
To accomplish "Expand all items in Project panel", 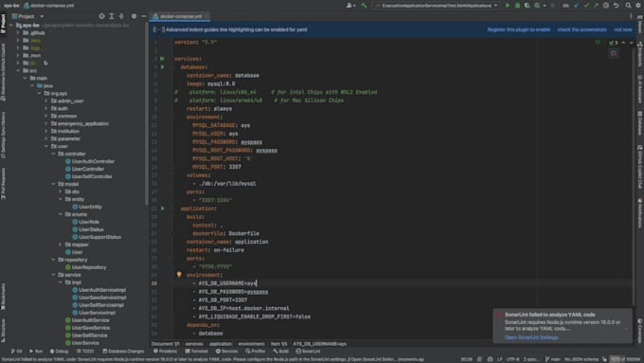I will pyautogui.click(x=112, y=16).
